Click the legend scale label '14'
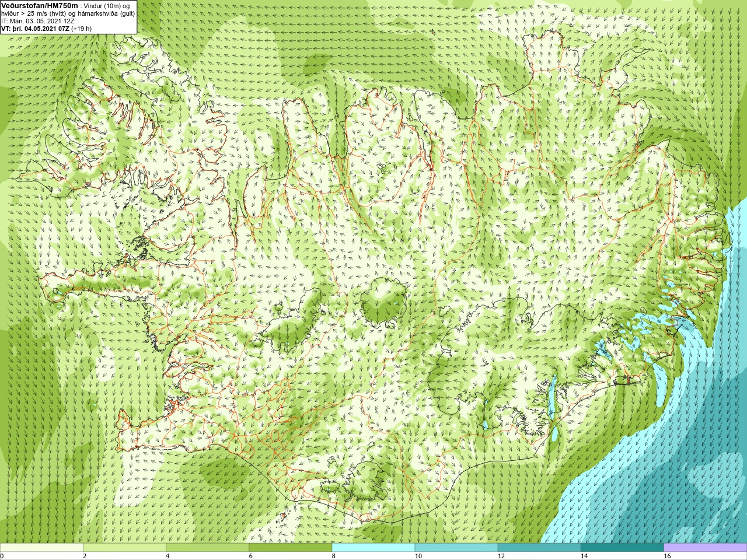The width and height of the screenshot is (747, 560). click(x=584, y=556)
